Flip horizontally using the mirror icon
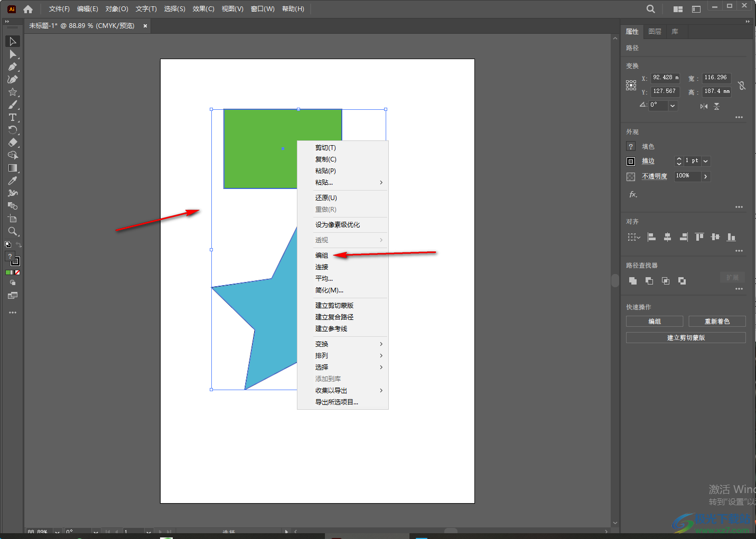Image resolution: width=756 pixels, height=539 pixels. (704, 106)
